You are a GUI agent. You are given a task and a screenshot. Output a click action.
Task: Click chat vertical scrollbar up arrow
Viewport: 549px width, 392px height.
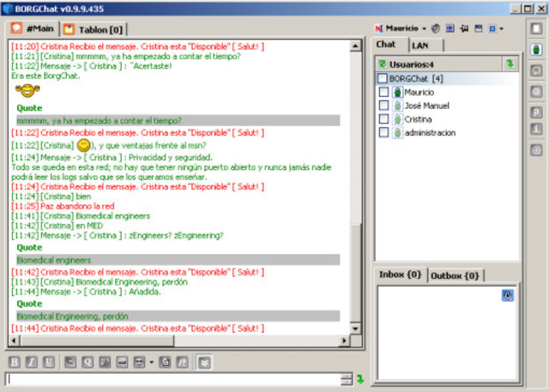pyautogui.click(x=355, y=45)
